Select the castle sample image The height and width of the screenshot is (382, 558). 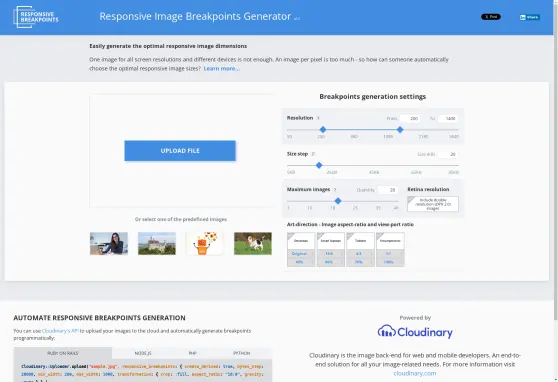(x=157, y=244)
